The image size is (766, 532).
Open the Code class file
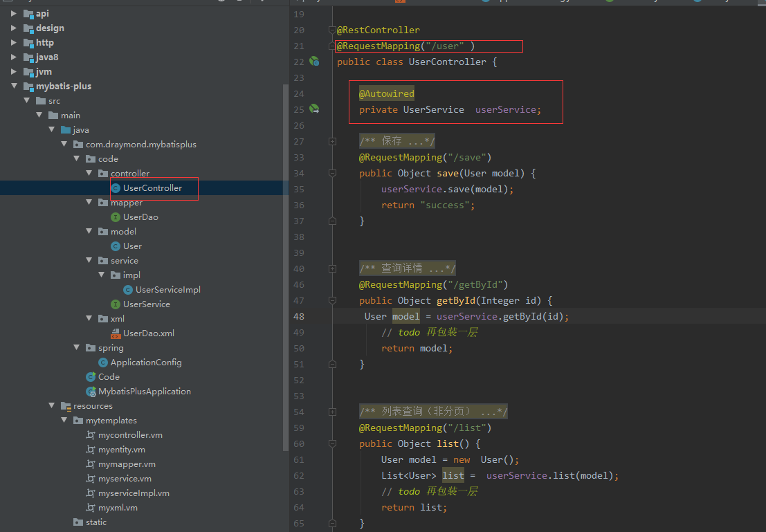109,376
